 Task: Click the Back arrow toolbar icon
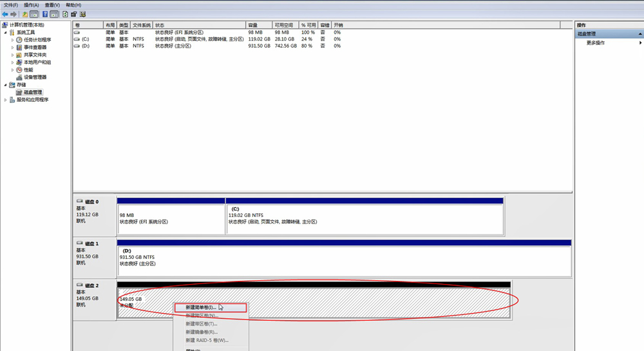pyautogui.click(x=5, y=14)
